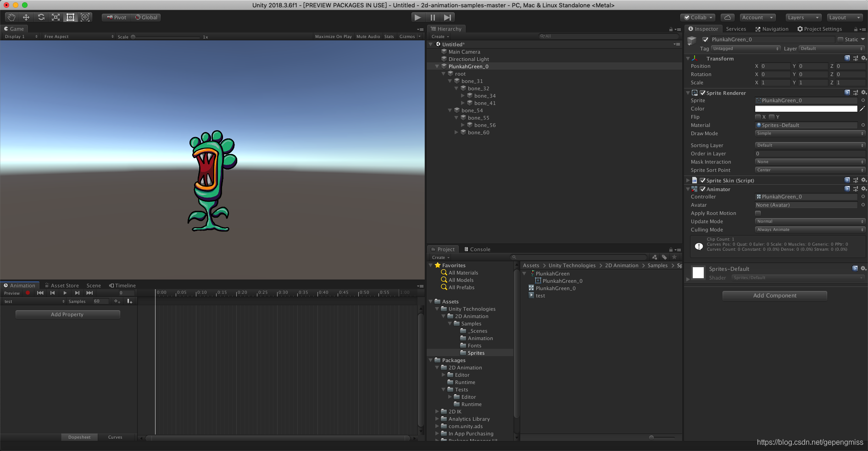868x451 pixels.
Task: Toggle PlunkahGreen_0 active checkbox
Action: click(706, 39)
